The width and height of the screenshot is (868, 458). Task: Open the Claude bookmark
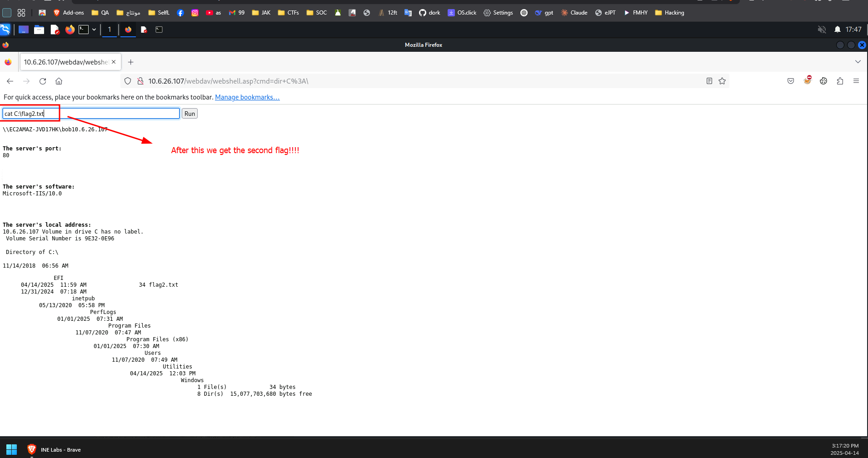pyautogui.click(x=574, y=13)
